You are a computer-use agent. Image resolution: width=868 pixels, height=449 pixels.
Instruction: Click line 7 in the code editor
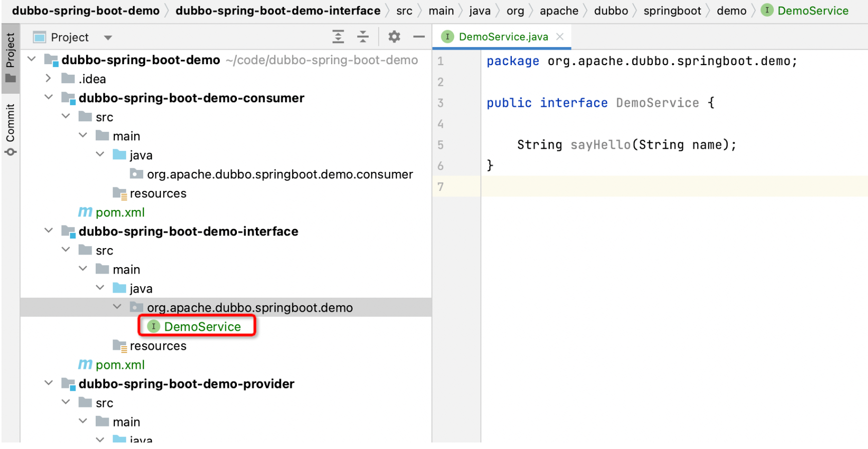coord(651,187)
